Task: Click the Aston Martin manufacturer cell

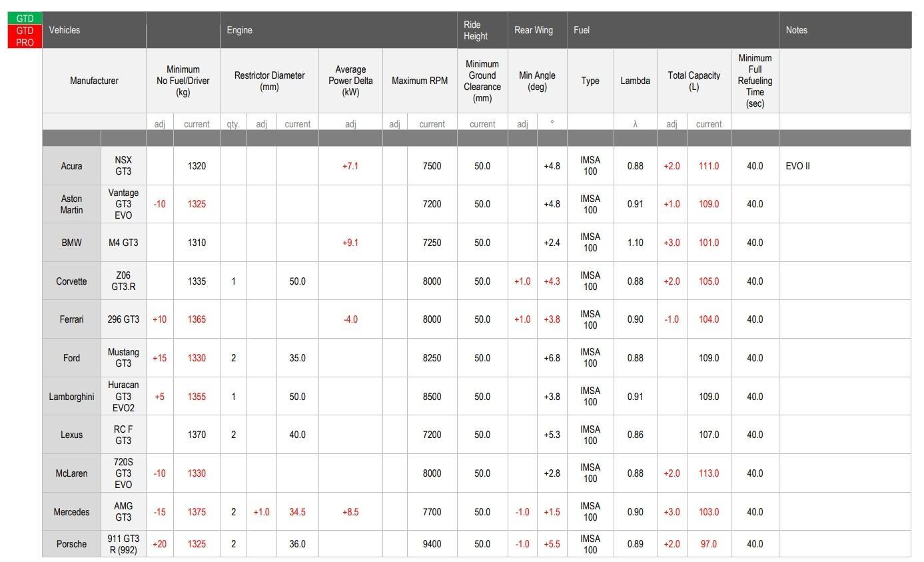Action: [x=71, y=204]
